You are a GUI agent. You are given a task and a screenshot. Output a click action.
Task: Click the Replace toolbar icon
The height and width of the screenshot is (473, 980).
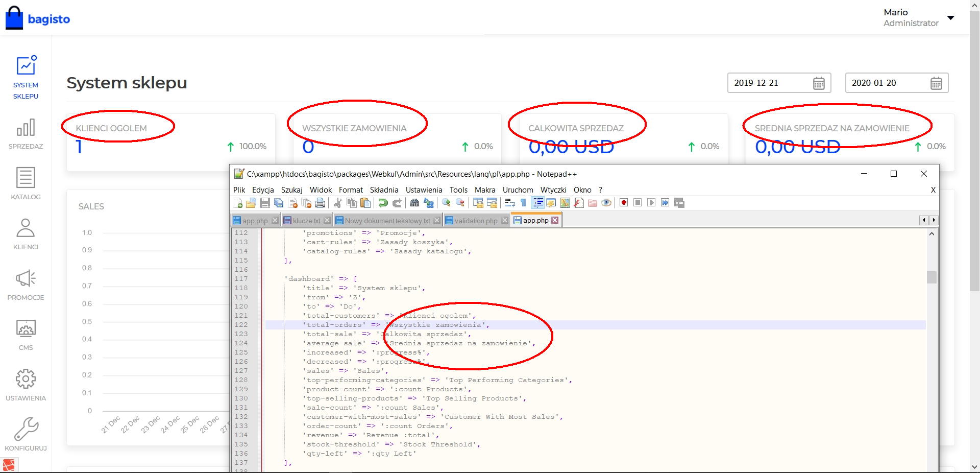click(428, 203)
